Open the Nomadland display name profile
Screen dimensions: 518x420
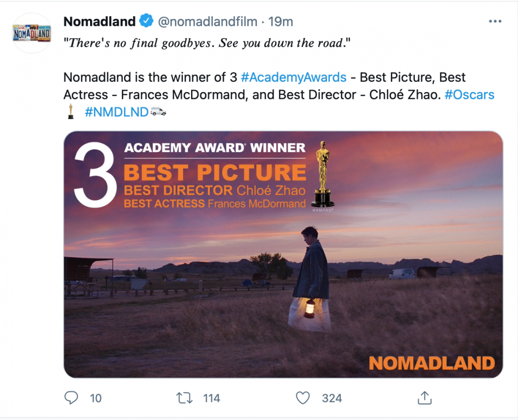point(99,21)
